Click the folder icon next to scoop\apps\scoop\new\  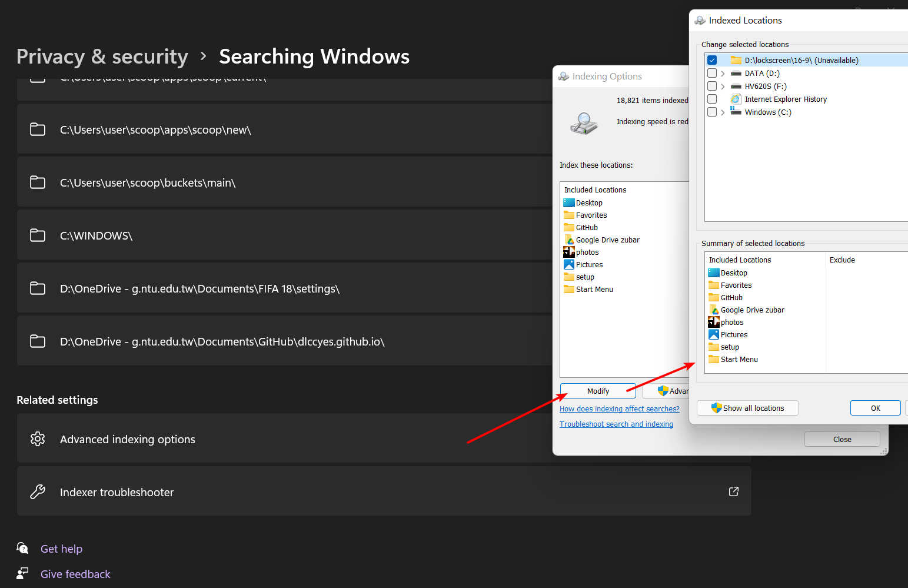(38, 129)
